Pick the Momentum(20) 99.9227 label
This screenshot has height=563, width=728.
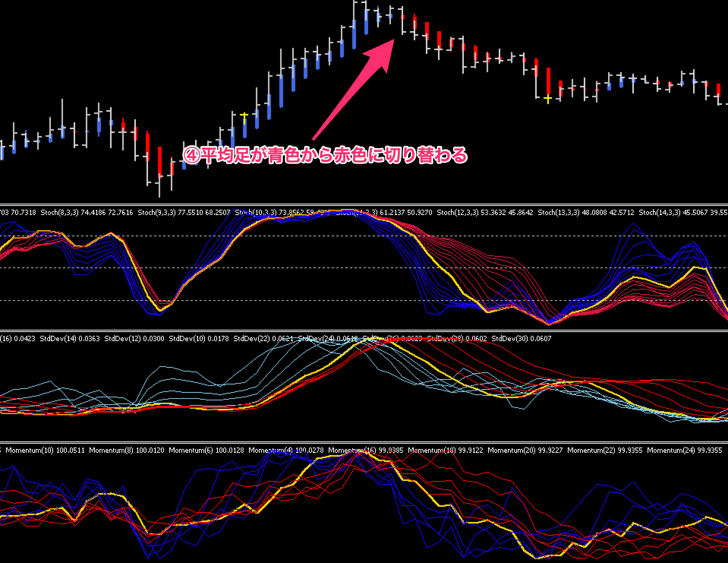525,450
